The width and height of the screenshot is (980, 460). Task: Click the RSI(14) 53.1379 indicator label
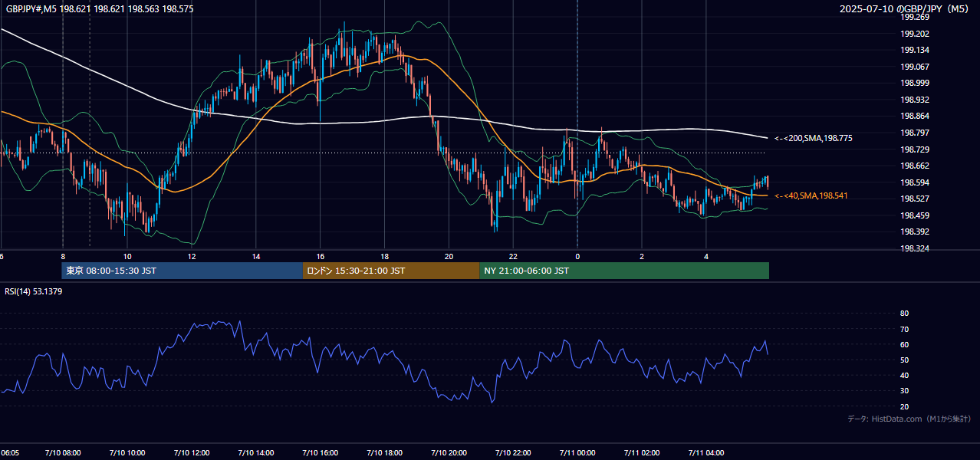[34, 291]
